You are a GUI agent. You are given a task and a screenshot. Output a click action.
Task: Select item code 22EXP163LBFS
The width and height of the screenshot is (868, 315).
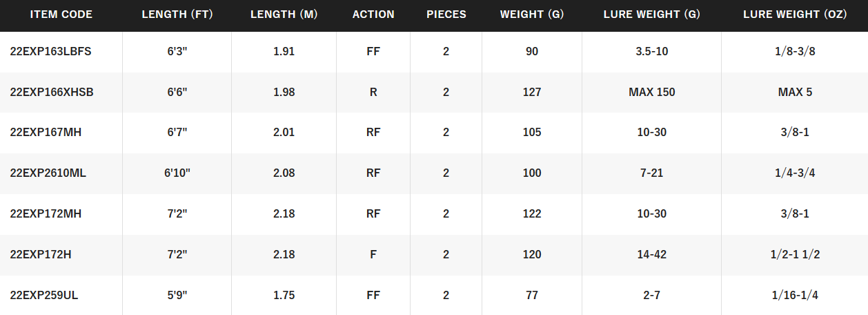point(50,51)
